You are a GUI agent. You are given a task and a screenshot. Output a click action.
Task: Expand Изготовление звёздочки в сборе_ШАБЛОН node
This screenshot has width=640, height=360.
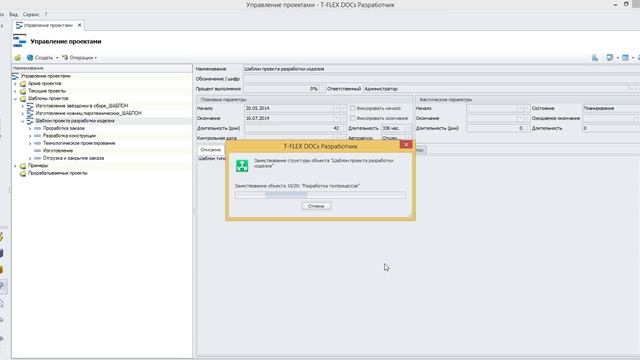tap(23, 106)
